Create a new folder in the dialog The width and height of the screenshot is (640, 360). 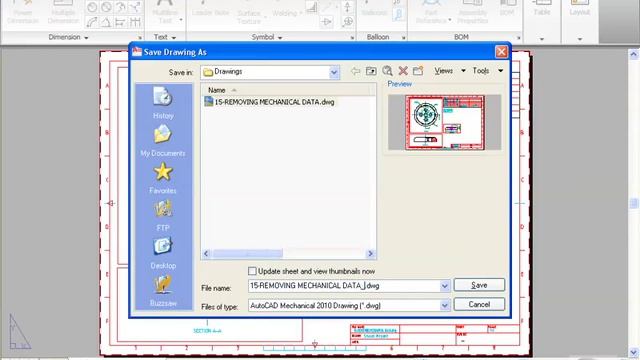pyautogui.click(x=418, y=71)
